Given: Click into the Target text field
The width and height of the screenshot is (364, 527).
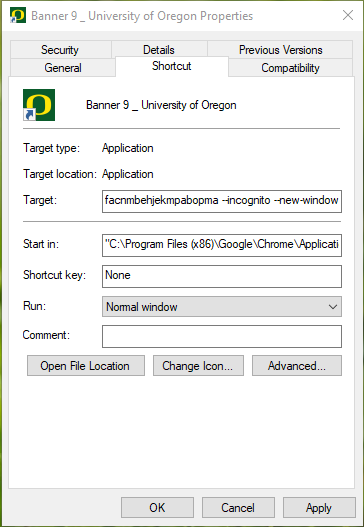Looking at the screenshot, I should (222, 201).
